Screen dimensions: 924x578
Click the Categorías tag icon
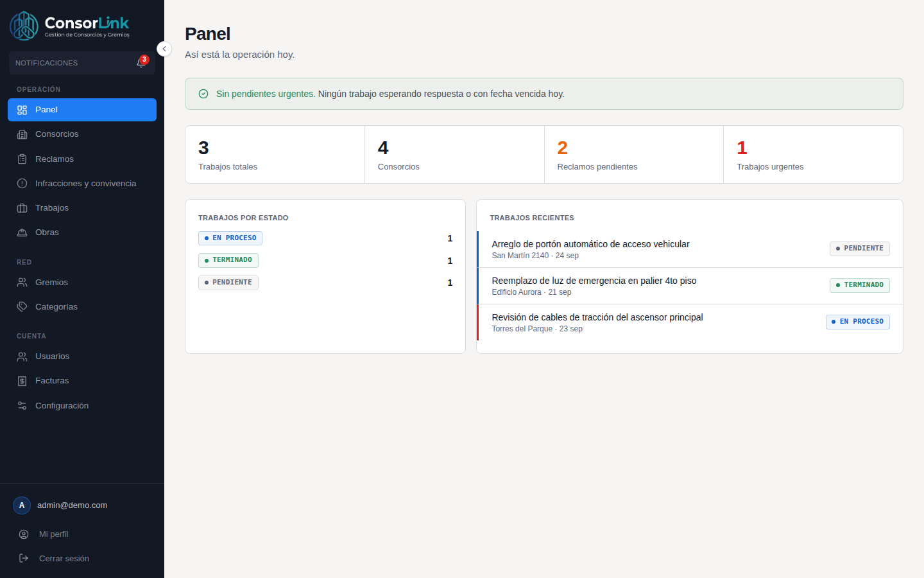click(x=22, y=307)
